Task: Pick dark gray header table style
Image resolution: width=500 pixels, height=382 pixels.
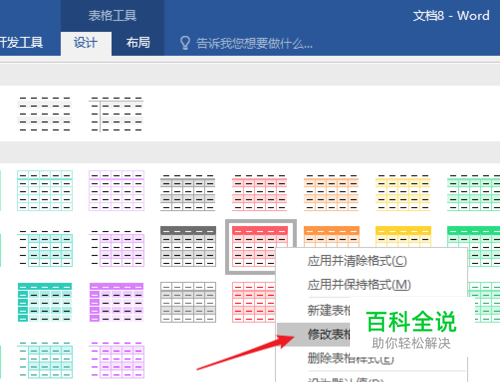Action: tap(188, 246)
